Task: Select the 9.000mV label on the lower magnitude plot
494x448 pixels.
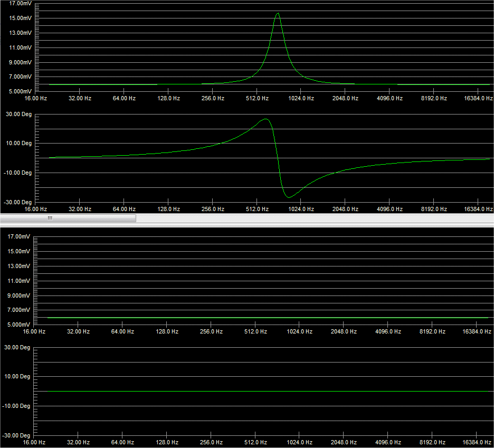Action: coord(18,296)
